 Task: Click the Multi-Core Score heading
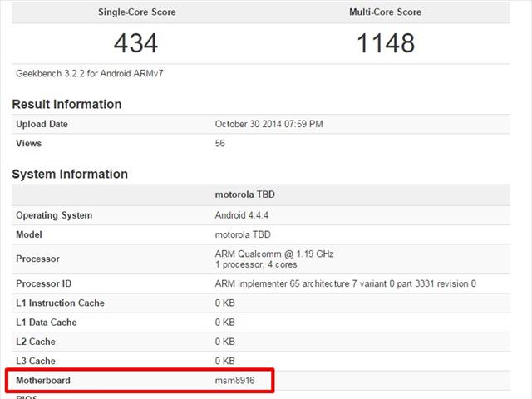click(x=385, y=12)
